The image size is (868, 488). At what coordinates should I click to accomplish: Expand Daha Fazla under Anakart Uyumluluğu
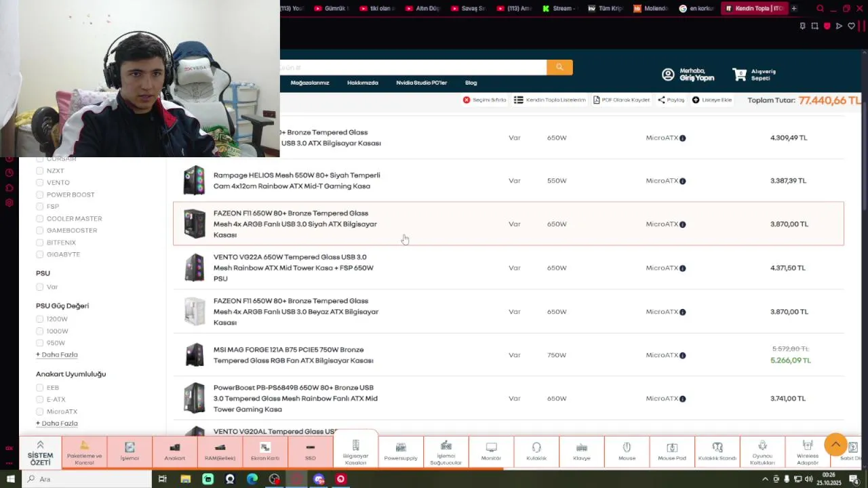[57, 423]
